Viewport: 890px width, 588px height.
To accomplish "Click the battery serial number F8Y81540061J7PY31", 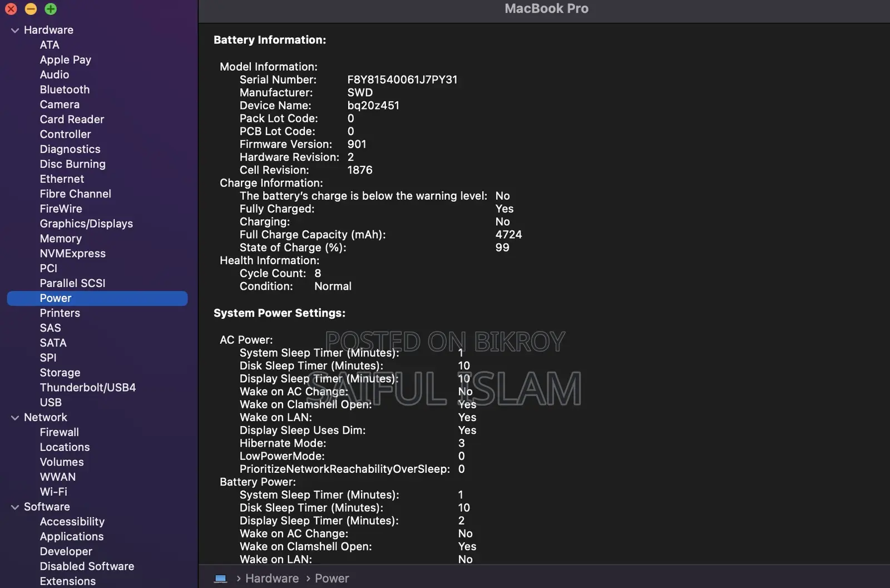I will pos(402,80).
